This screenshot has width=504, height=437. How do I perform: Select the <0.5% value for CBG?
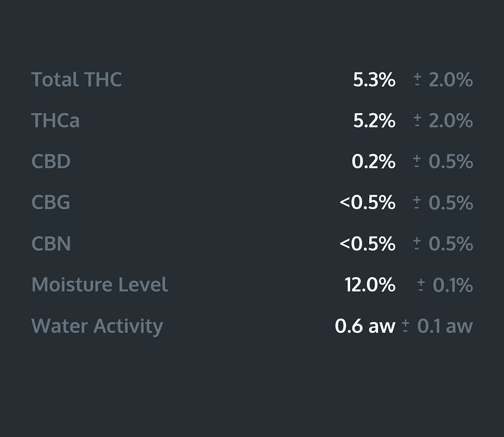[x=367, y=202]
